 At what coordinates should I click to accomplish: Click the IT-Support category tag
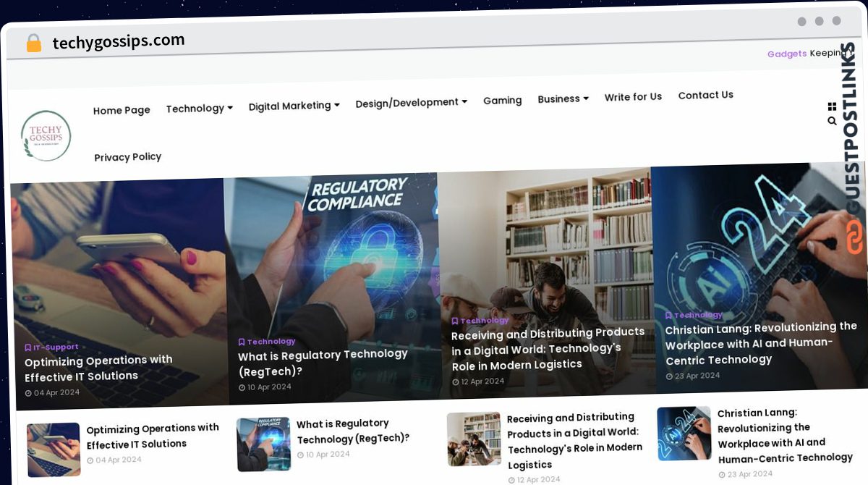coord(52,347)
